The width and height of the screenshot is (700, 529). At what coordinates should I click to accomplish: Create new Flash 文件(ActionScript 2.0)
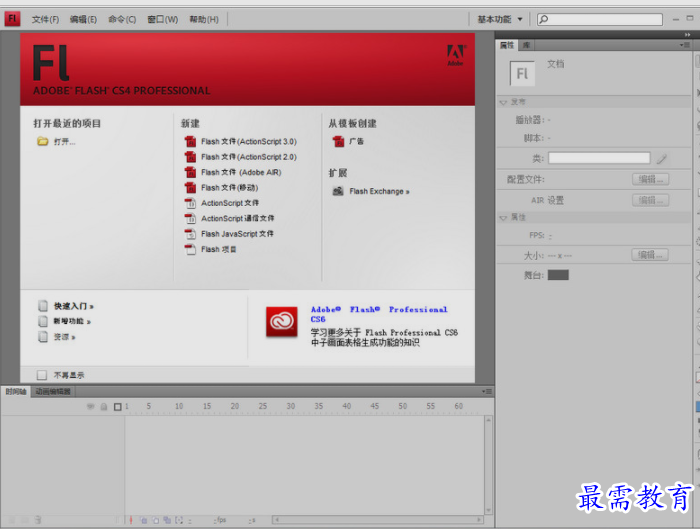click(249, 157)
